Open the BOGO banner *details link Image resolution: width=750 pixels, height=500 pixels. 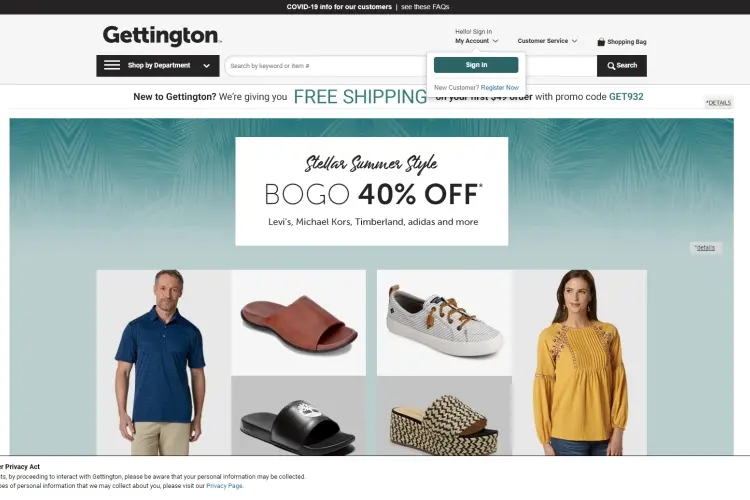point(705,248)
